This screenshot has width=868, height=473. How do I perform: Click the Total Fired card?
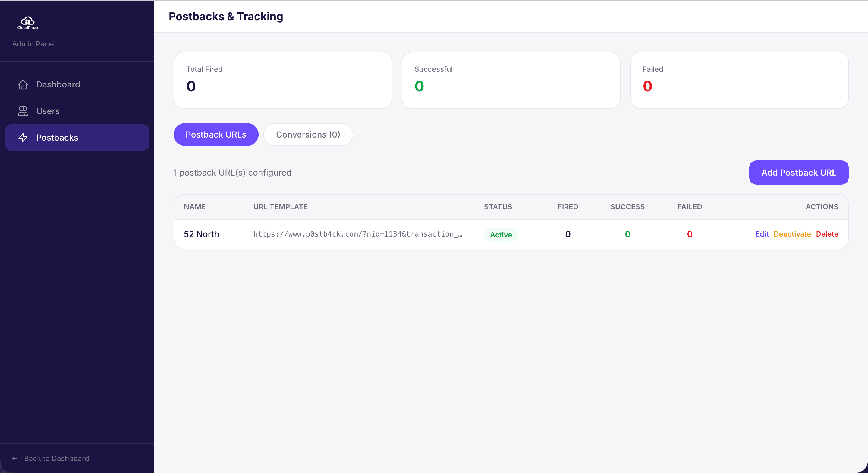[282, 80]
